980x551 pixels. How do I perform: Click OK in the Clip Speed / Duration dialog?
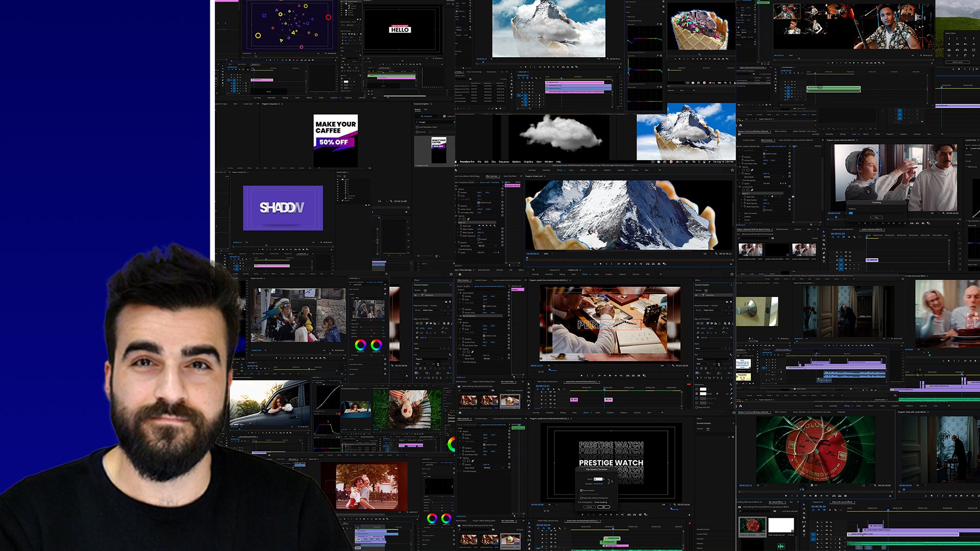(x=604, y=507)
